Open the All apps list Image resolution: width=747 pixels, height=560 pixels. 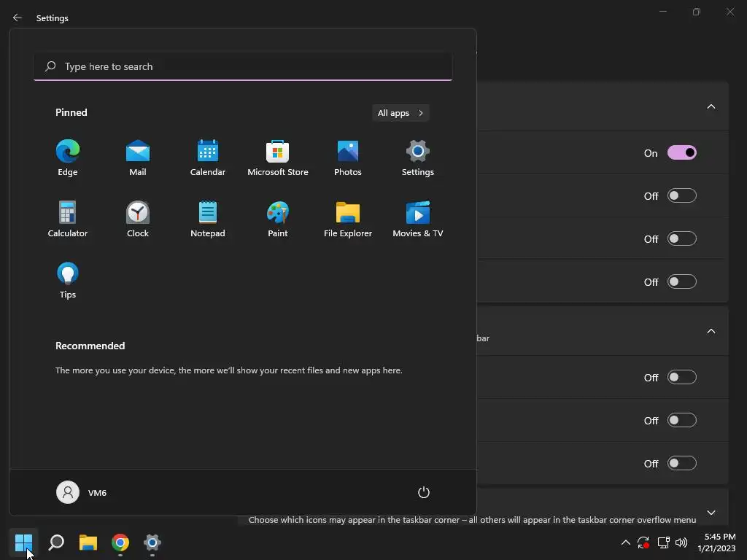coord(400,113)
